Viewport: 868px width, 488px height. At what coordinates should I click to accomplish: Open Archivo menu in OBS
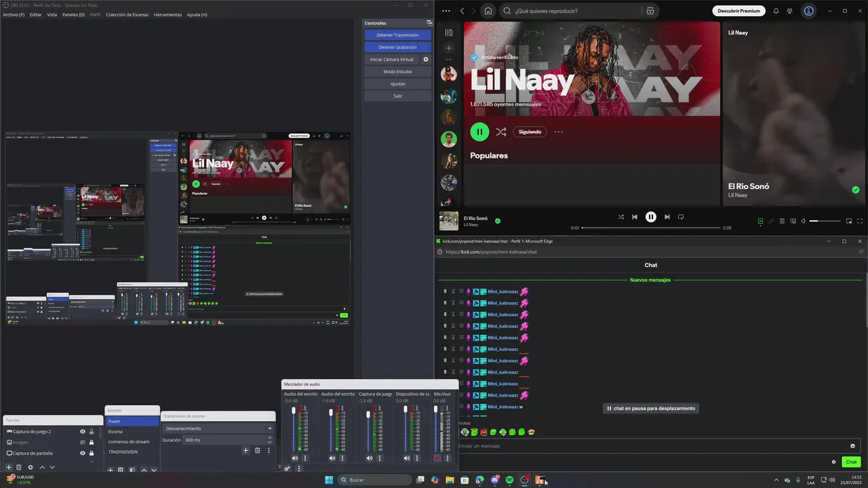(14, 14)
